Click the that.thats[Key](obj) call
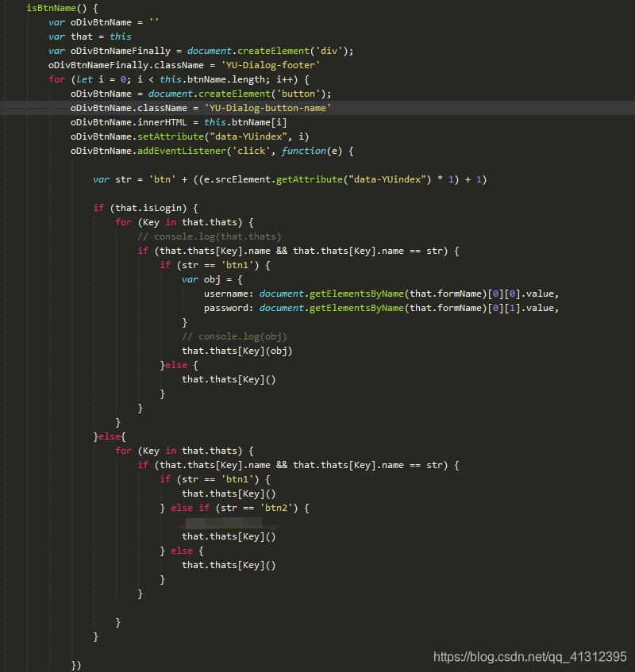This screenshot has width=635, height=672. coord(237,351)
